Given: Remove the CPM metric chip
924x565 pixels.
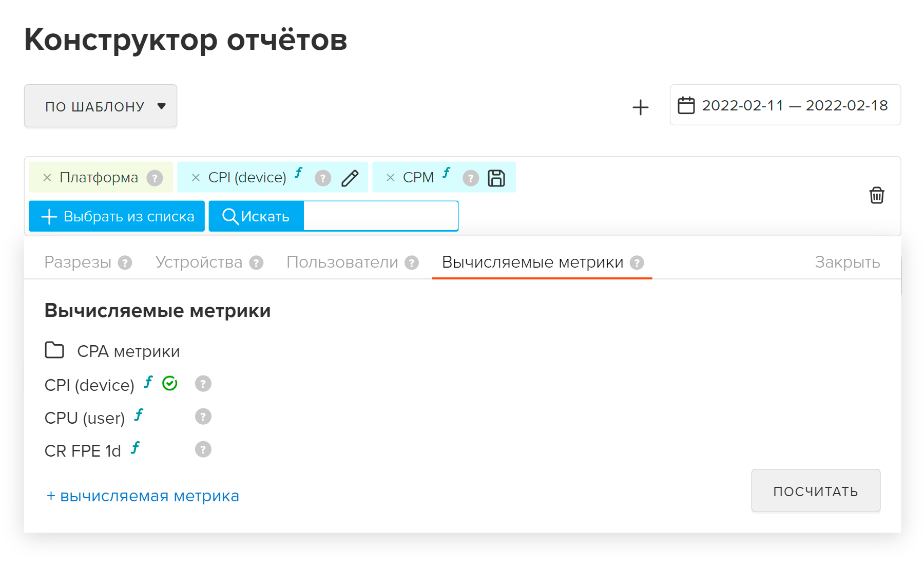Looking at the screenshot, I should (x=390, y=178).
